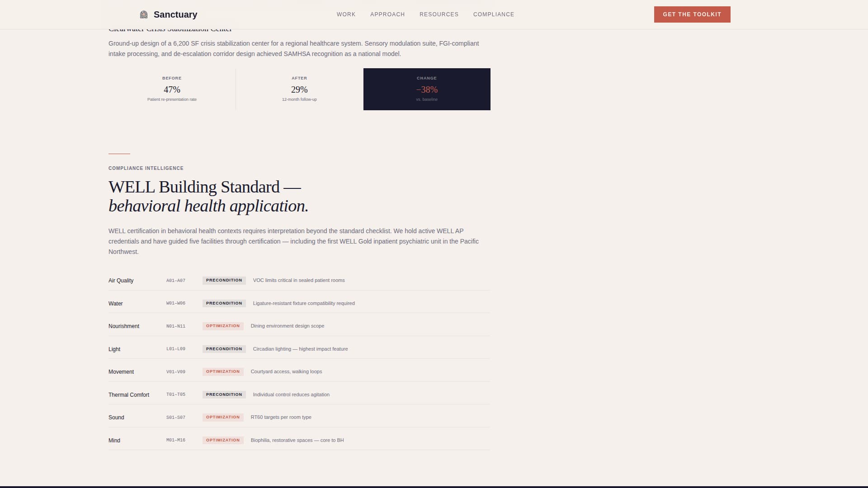The height and width of the screenshot is (488, 868).
Task: Click 'Patient re-presentation rate' caption
Action: pos(172,99)
